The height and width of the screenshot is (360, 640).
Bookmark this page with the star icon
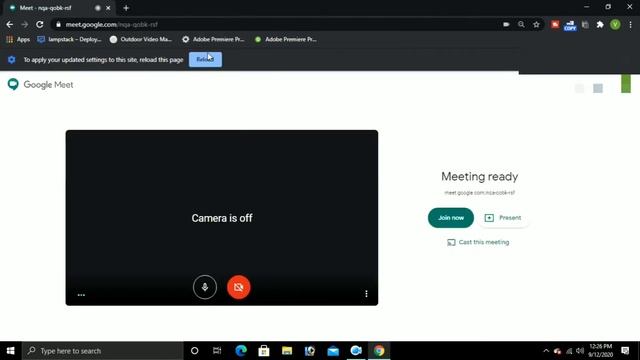point(536,24)
